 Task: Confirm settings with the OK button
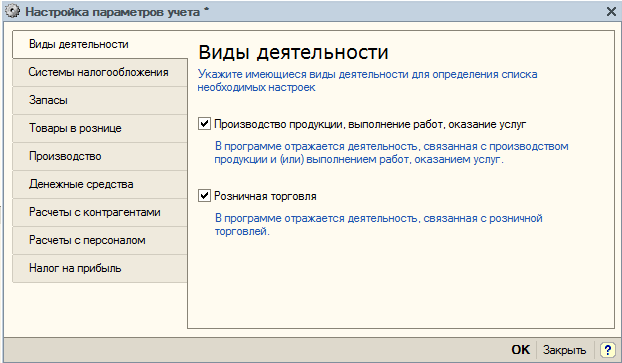click(x=520, y=350)
